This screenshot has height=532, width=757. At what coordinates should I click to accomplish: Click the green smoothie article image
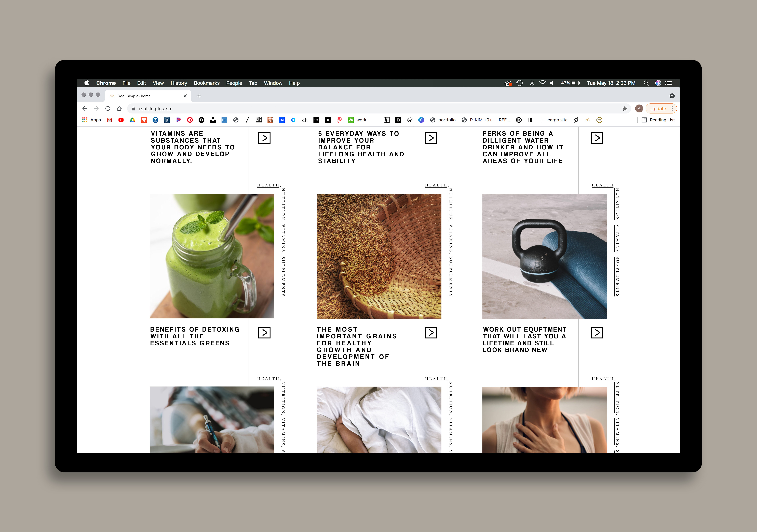coord(212,256)
